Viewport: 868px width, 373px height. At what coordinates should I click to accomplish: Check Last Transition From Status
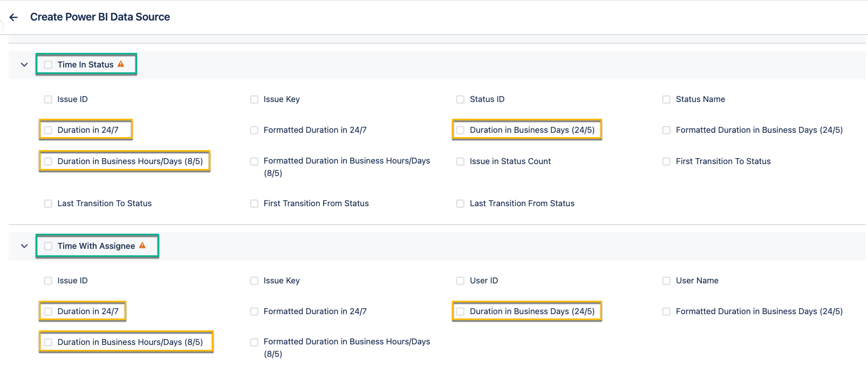(460, 204)
